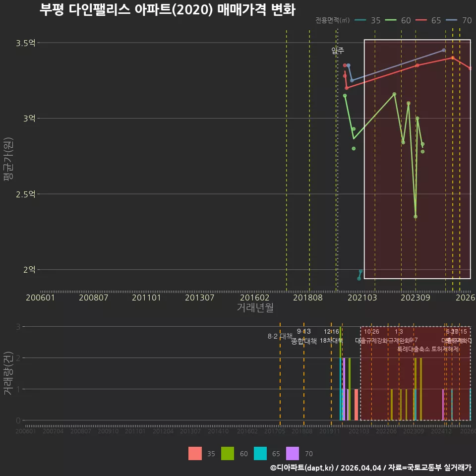The width and height of the screenshot is (476, 476).
Task: Click the 2.5억 y-axis label
Action: click(x=26, y=194)
